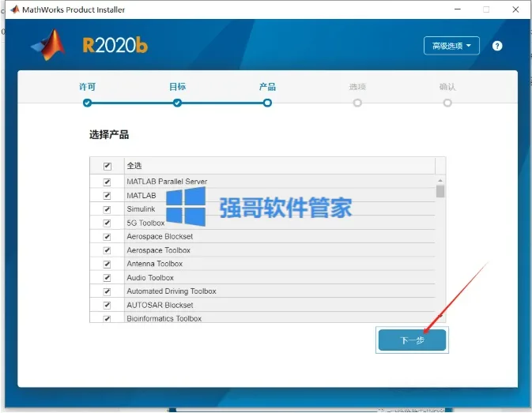Screen dimensions: 532x413
Task: Uncheck the MATLAB product checkbox
Action: tap(107, 196)
